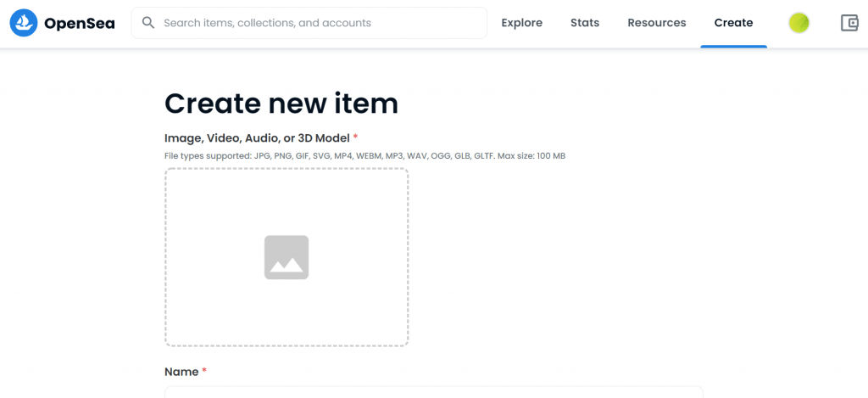Focus the search items and collections field
The height and width of the screenshot is (398, 868).
(x=309, y=23)
